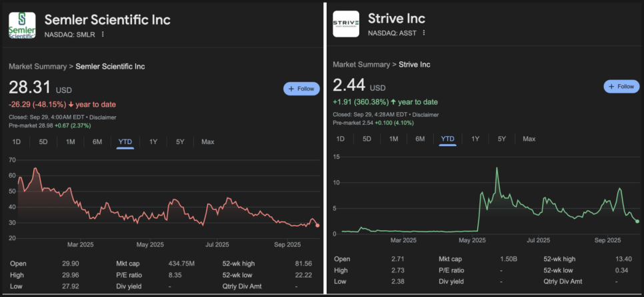Follow Semler Scientific Inc
644x297 pixels.
coord(301,89)
